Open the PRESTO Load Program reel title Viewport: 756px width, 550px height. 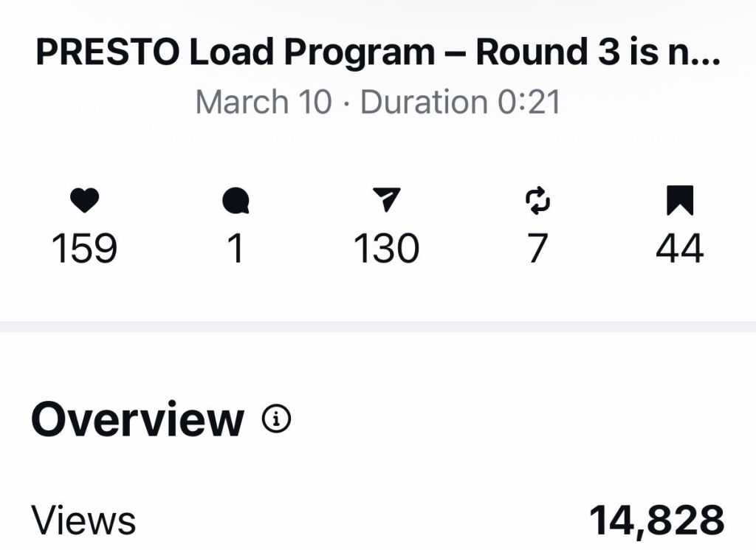coord(379,52)
